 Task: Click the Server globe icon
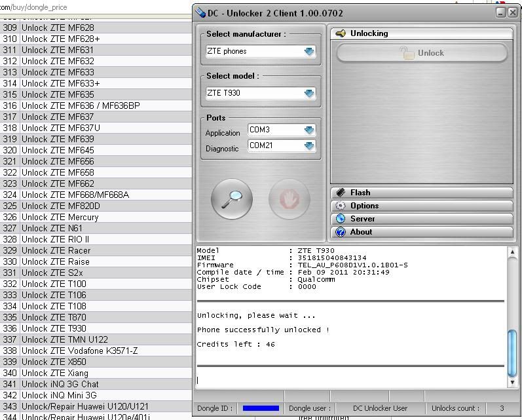pyautogui.click(x=341, y=219)
